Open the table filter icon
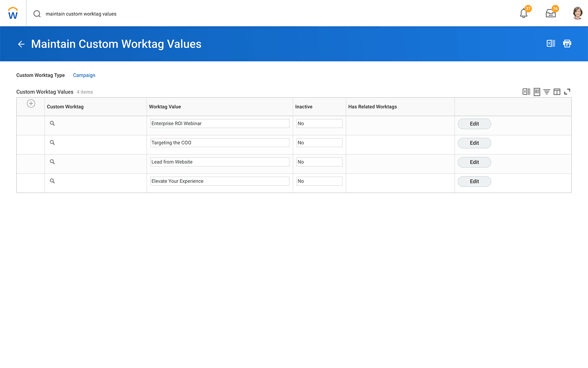Screen dimensions: 588x368 (547, 92)
